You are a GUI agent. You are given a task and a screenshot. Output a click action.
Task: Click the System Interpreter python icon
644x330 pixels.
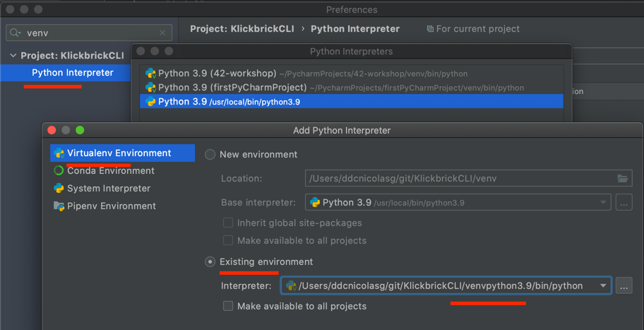point(59,188)
